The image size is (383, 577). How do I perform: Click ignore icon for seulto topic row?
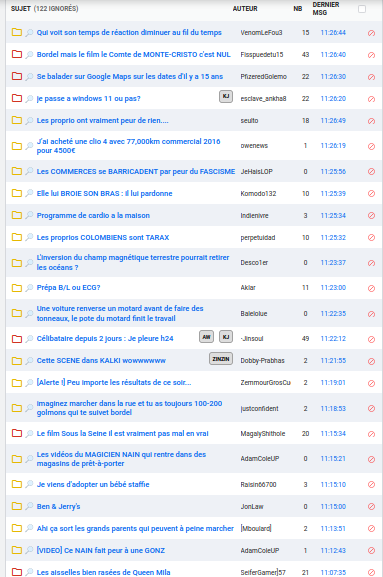point(371,121)
